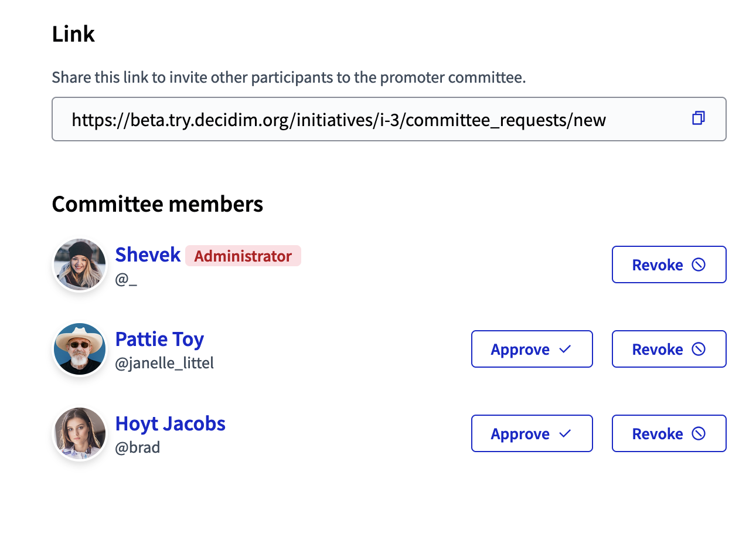Approve Pattie Toy's committee request
756x536 pixels.
pyautogui.click(x=532, y=349)
